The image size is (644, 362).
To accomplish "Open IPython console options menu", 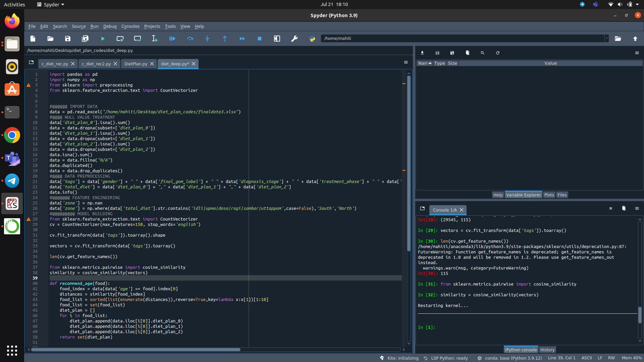I will 637,208.
